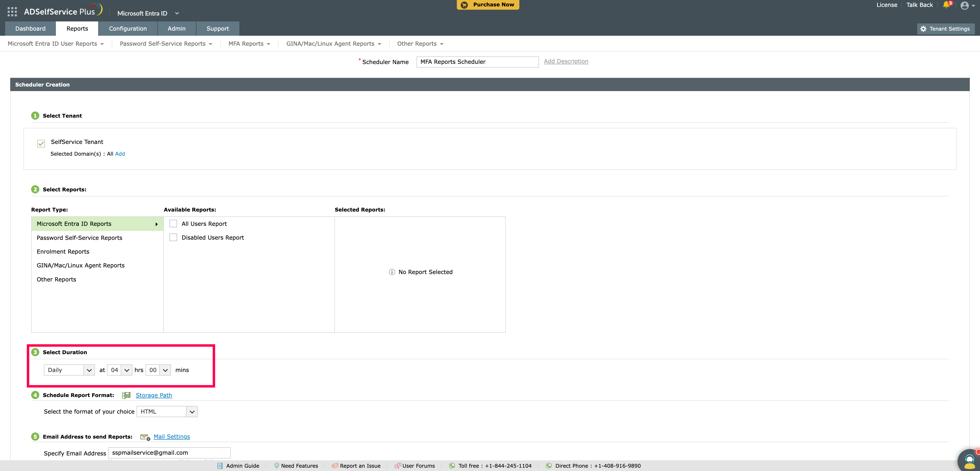
Task: Open the Daily frequency dropdown
Action: [x=69, y=370]
